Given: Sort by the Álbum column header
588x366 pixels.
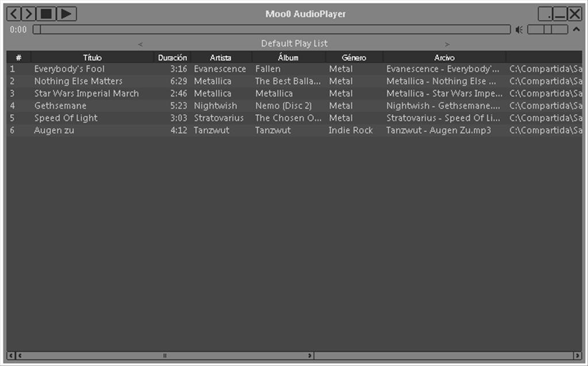Looking at the screenshot, I should click(289, 57).
